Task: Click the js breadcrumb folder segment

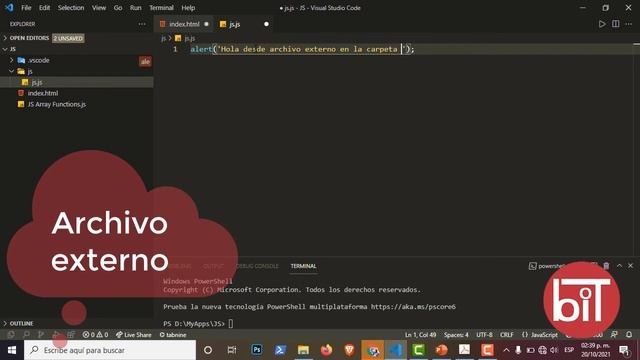Action: tap(163, 38)
